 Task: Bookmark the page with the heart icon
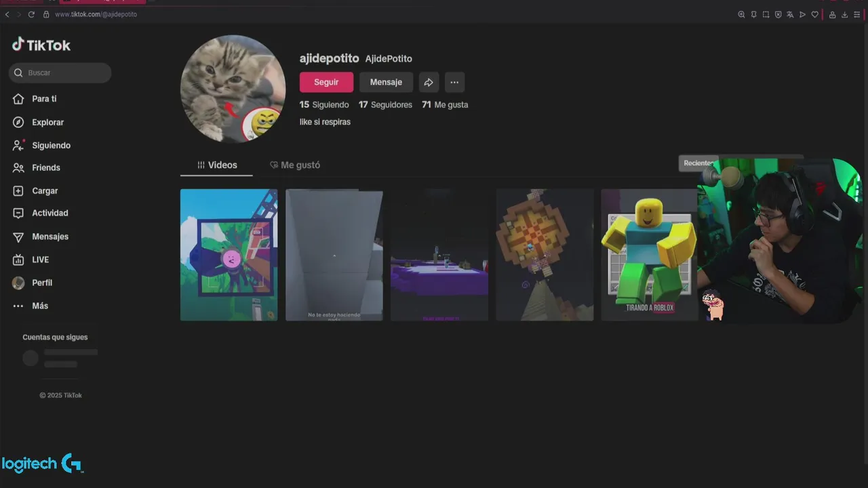[x=814, y=14]
